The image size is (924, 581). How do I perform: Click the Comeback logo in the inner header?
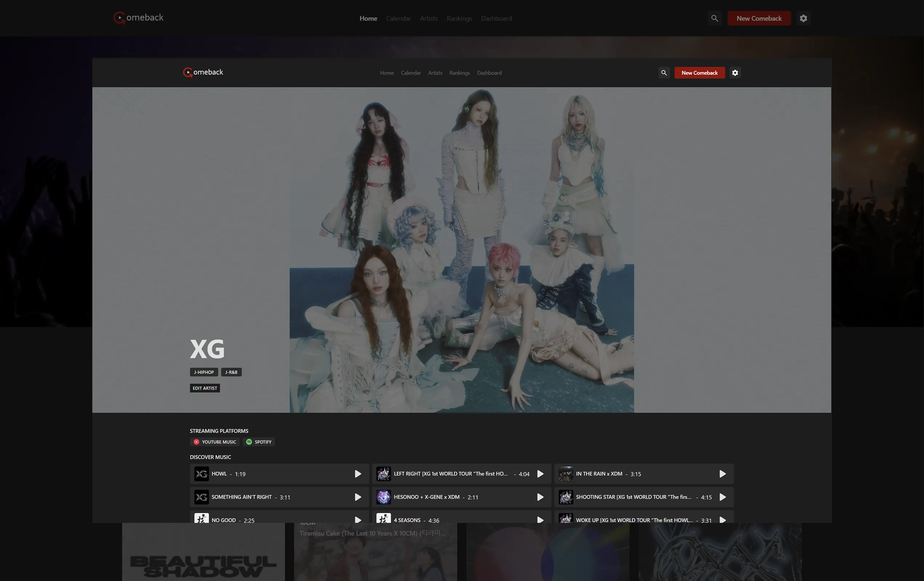[203, 72]
